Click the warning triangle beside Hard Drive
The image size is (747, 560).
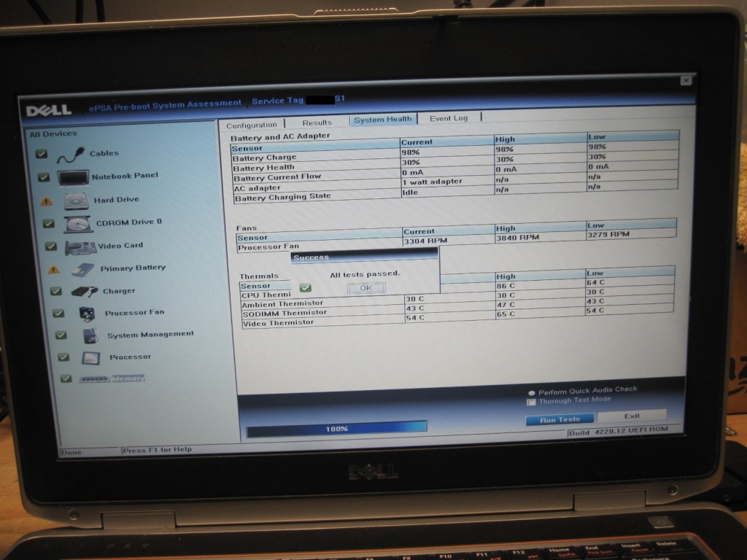[46, 201]
